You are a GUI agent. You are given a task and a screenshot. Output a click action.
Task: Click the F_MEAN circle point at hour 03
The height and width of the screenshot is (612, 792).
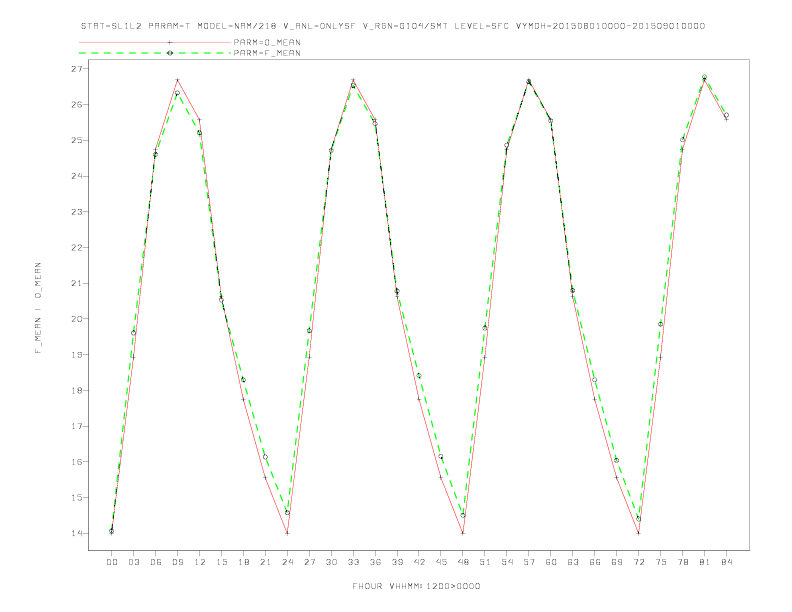(133, 333)
